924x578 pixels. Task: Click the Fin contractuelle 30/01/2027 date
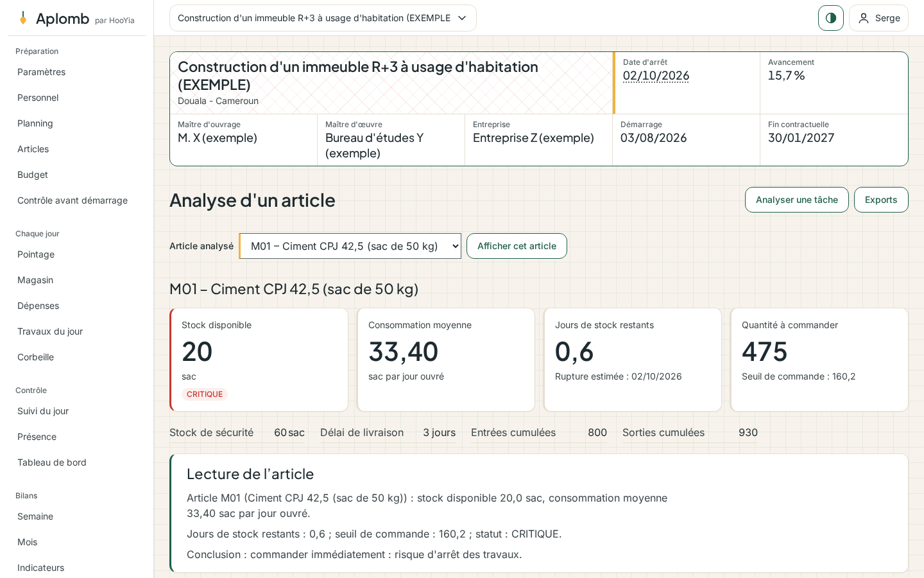click(801, 138)
